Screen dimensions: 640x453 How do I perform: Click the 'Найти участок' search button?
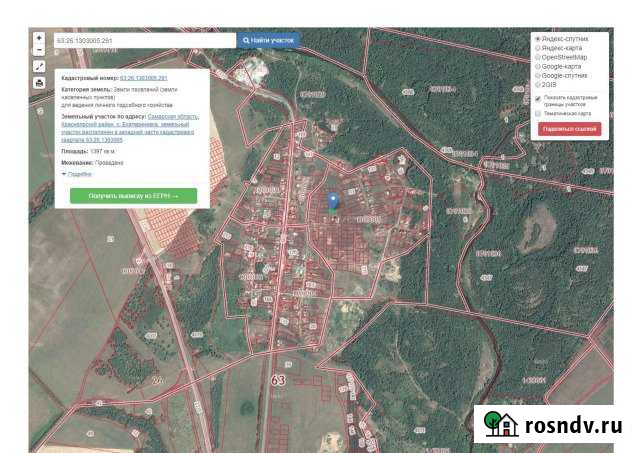click(268, 40)
